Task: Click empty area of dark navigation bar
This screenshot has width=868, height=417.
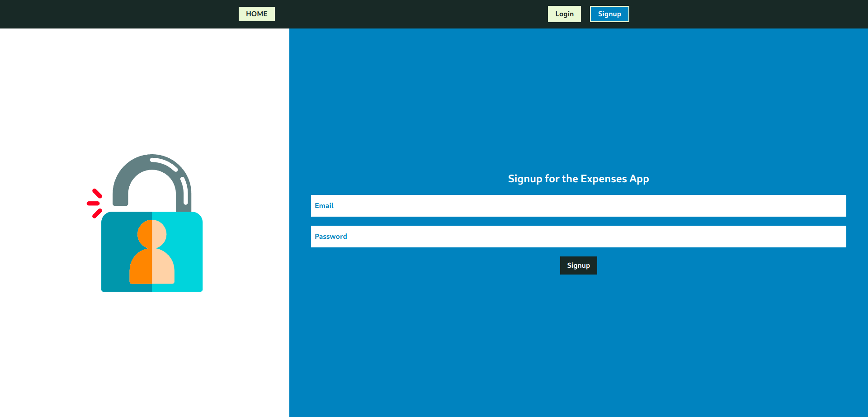Action: [x=407, y=14]
